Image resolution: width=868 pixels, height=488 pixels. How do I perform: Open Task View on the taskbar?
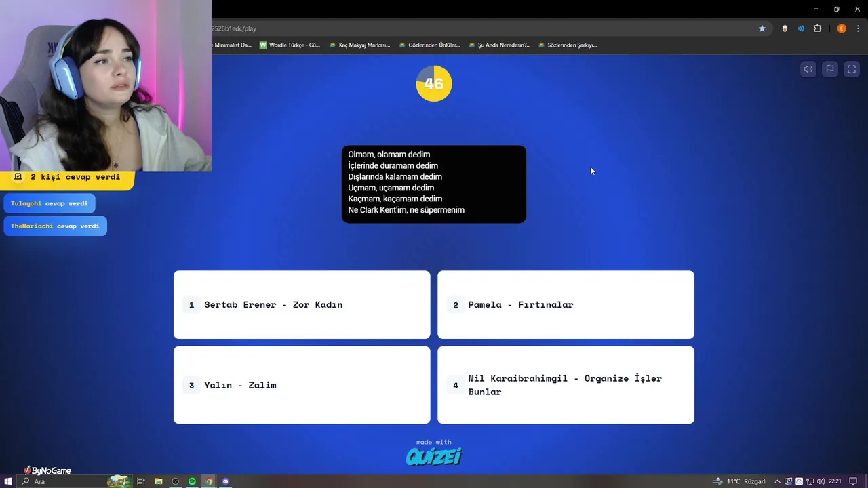141,481
